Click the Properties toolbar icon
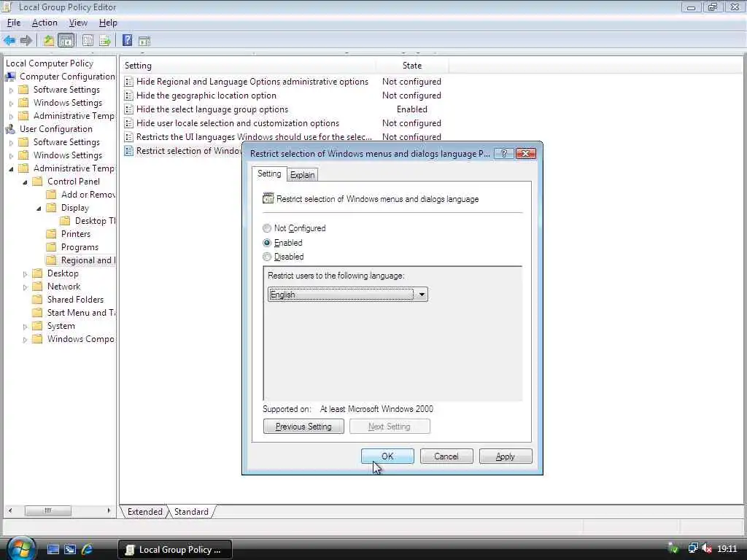 pos(88,41)
